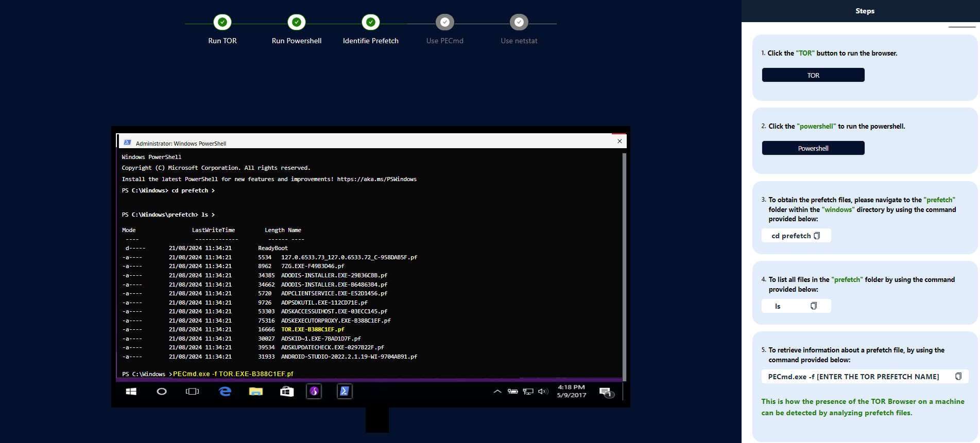Copy the "ls" command

814,306
